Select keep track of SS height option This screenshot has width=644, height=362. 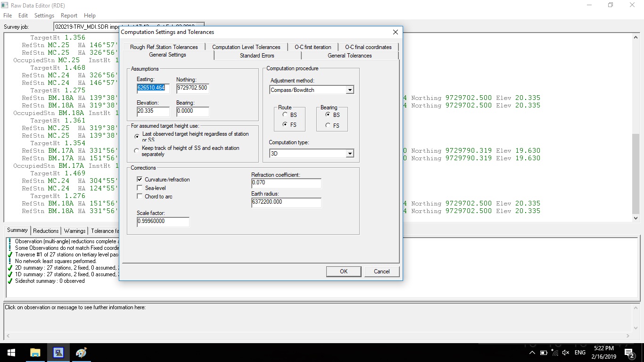(136, 150)
